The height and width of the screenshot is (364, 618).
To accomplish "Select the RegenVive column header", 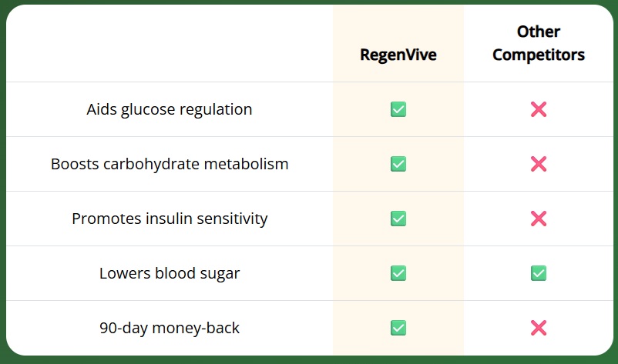I will pos(398,55).
